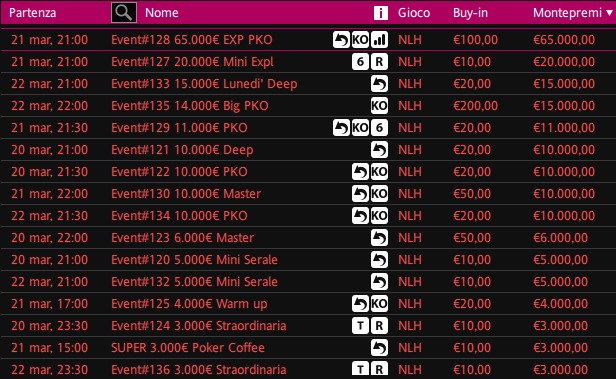Click the 6-max icon on Event#129 row

tap(380, 128)
